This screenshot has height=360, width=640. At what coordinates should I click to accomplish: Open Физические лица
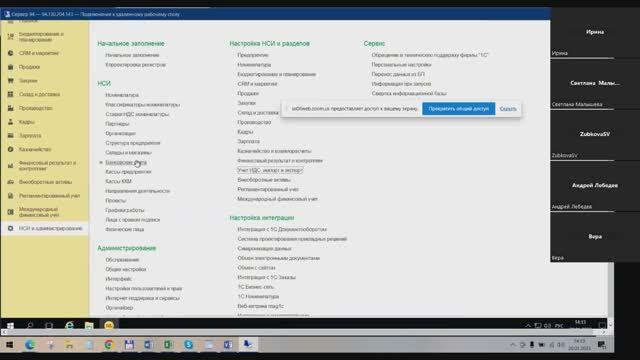point(124,229)
